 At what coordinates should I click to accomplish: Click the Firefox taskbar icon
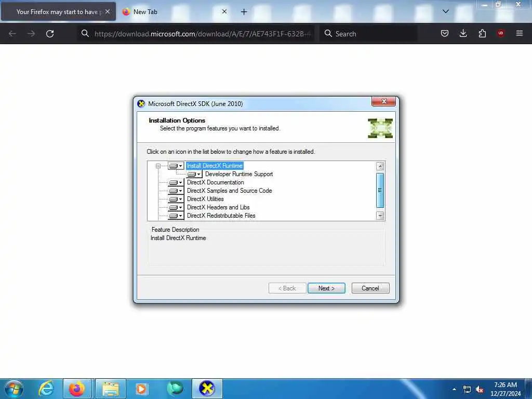[x=77, y=389]
